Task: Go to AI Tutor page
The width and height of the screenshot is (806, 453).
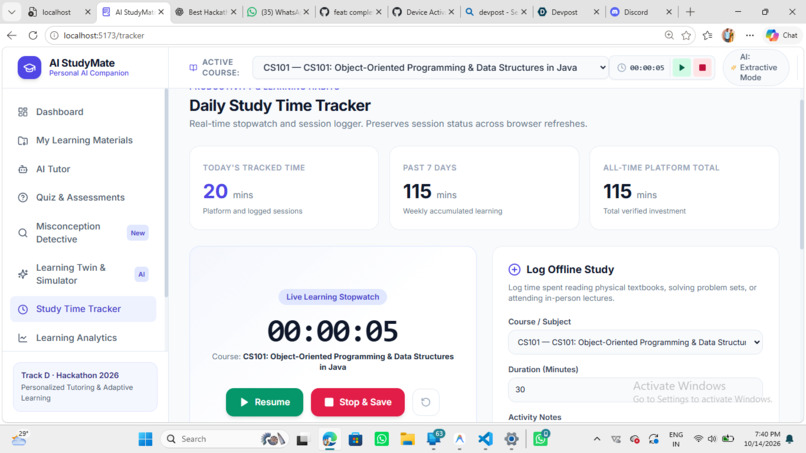Action: point(53,169)
